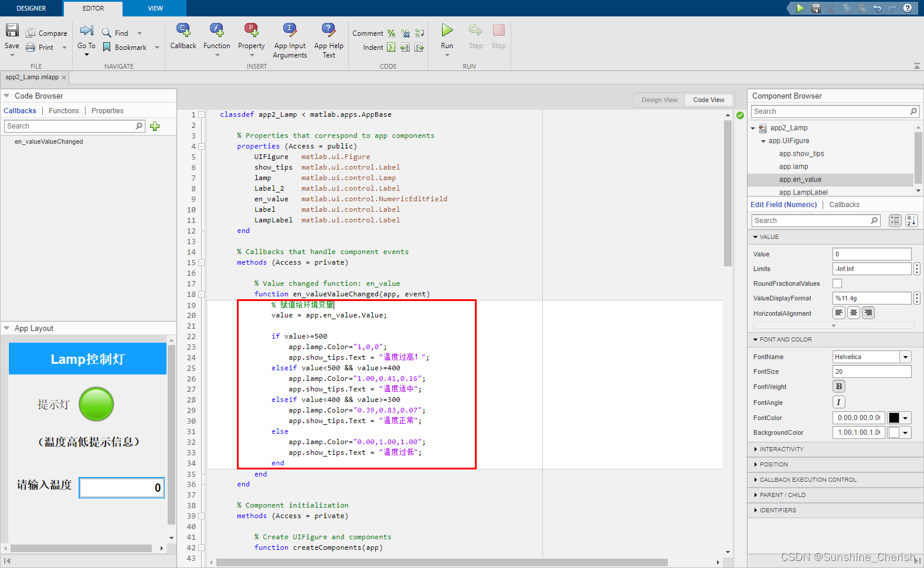The width and height of the screenshot is (924, 568).
Task: Click the title bar Run icon
Action: pyautogui.click(x=800, y=8)
